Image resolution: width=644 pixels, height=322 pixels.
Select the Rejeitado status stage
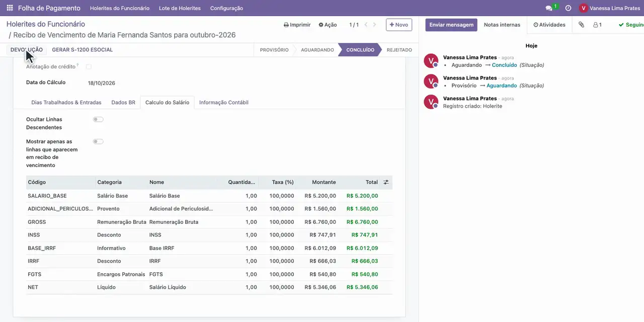coord(399,50)
